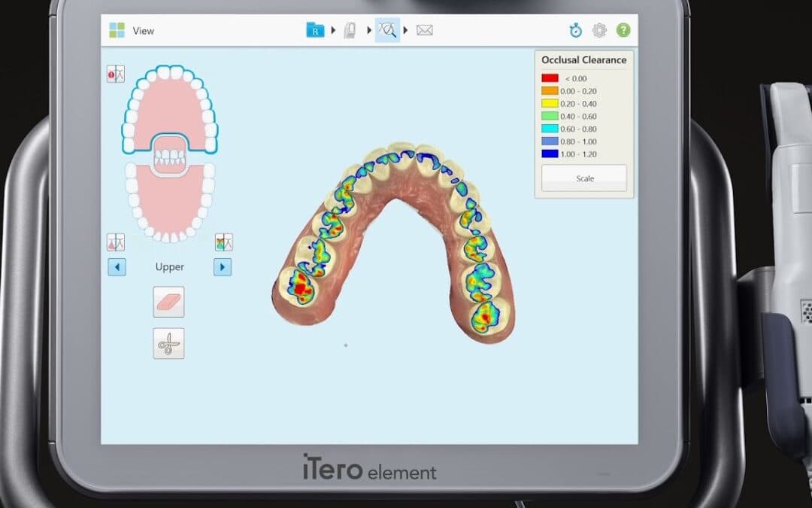
Task: Open help with green question mark
Action: point(623,30)
